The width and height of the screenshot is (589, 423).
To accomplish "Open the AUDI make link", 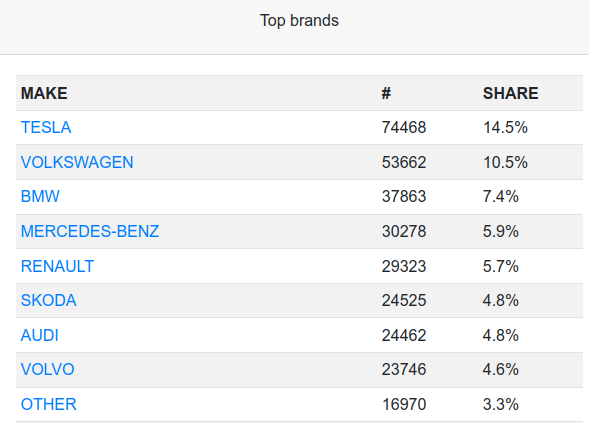I will (x=39, y=335).
